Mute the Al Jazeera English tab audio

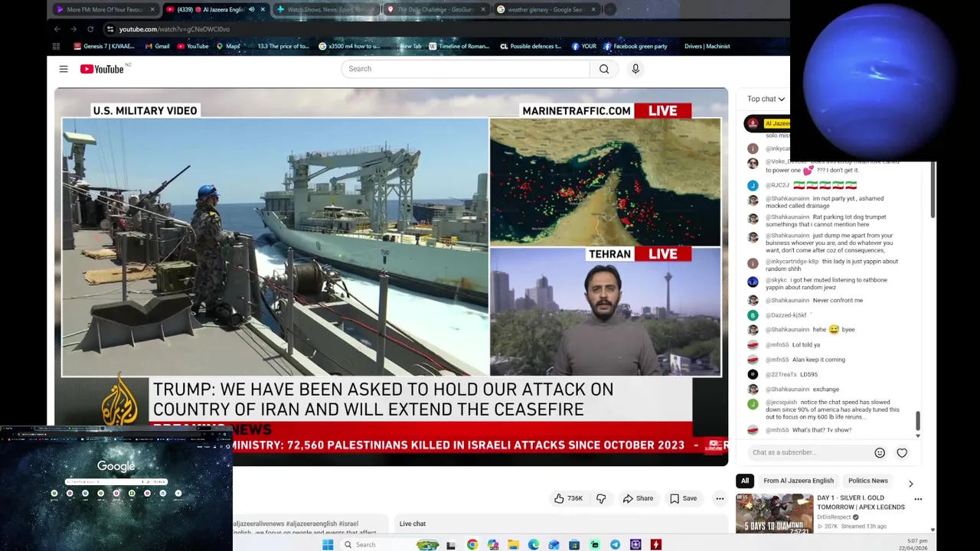click(251, 10)
